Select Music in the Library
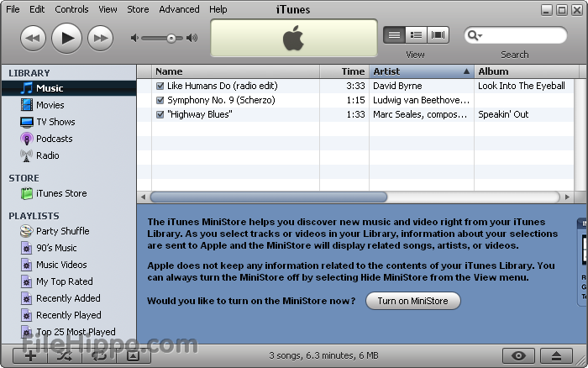This screenshot has height=368, width=588. click(x=69, y=88)
